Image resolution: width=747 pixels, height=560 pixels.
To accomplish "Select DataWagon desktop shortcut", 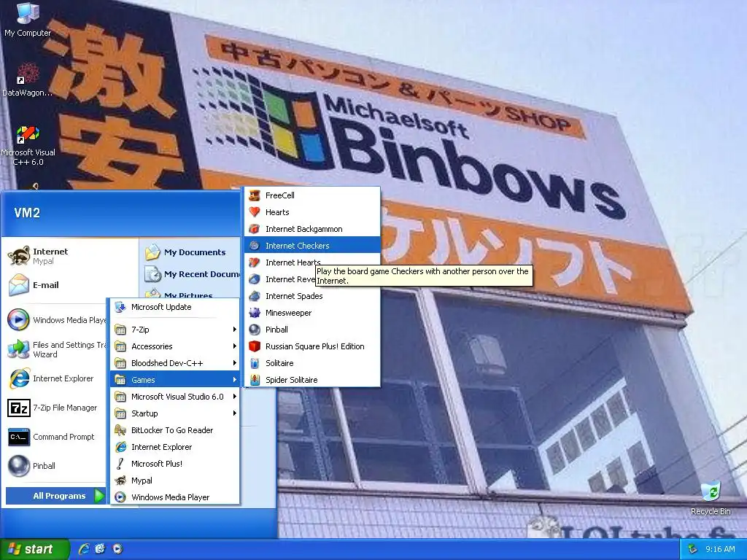I will tap(28, 79).
